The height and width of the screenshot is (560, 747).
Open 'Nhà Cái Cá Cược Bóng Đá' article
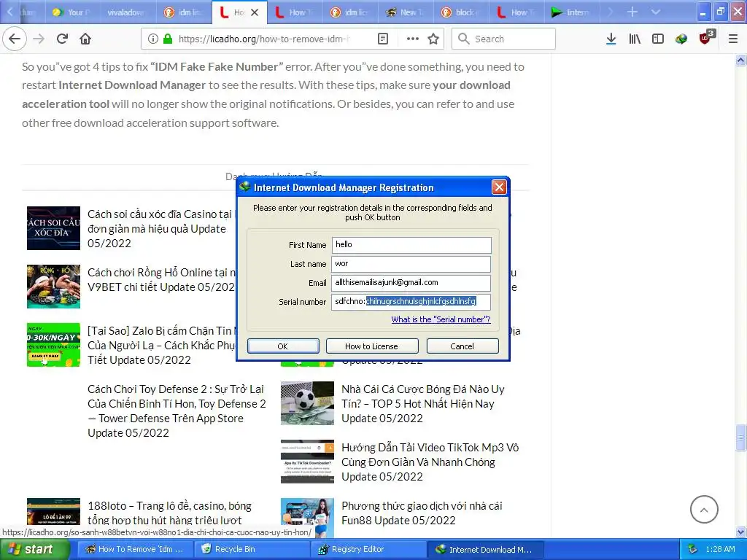click(423, 404)
